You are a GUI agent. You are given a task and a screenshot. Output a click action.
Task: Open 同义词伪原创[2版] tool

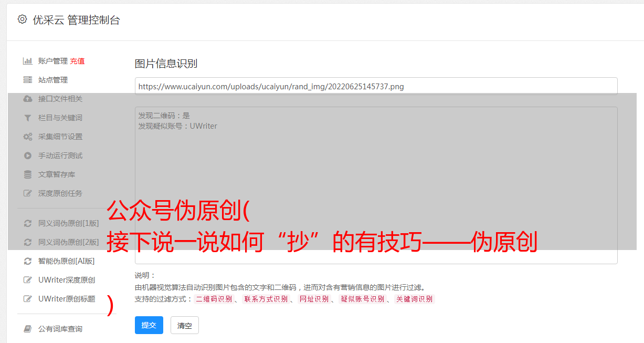tap(68, 242)
